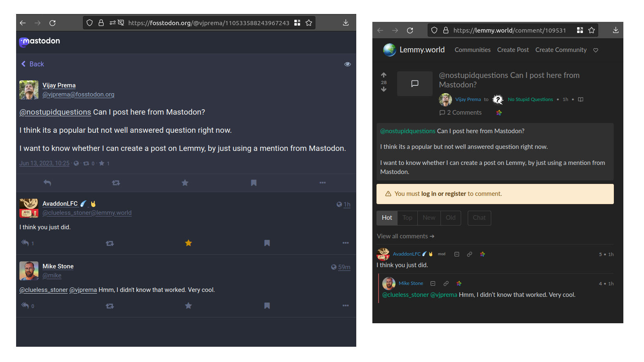644x362 pixels.
Task: Switch to Chat comment view
Action: click(x=479, y=218)
